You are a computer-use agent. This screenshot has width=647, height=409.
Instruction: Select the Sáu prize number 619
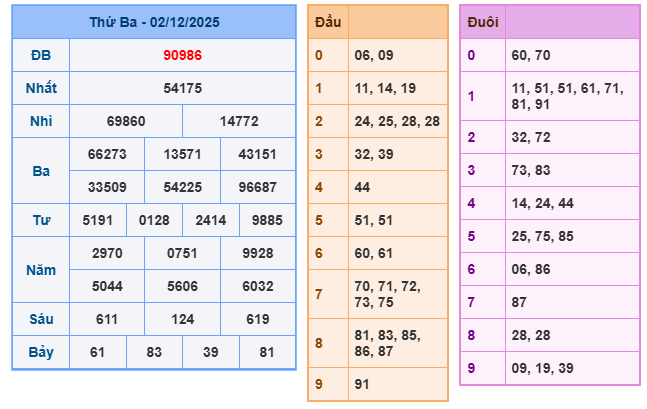click(258, 318)
